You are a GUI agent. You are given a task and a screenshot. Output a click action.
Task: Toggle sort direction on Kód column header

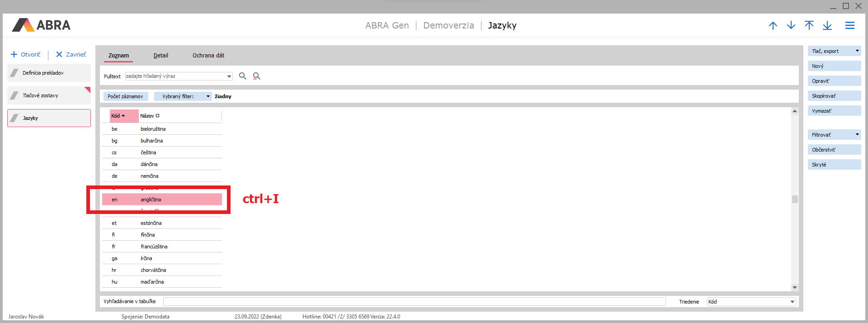click(123, 116)
